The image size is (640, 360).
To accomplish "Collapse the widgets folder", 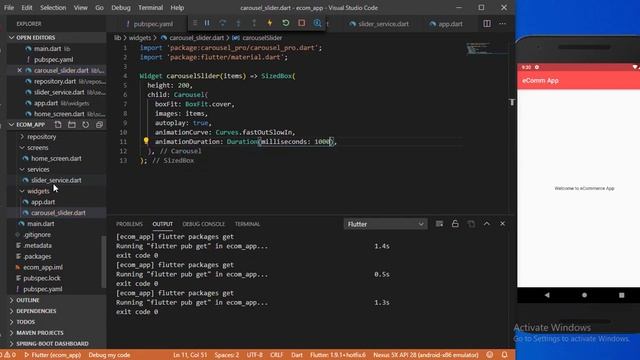I will (38, 191).
